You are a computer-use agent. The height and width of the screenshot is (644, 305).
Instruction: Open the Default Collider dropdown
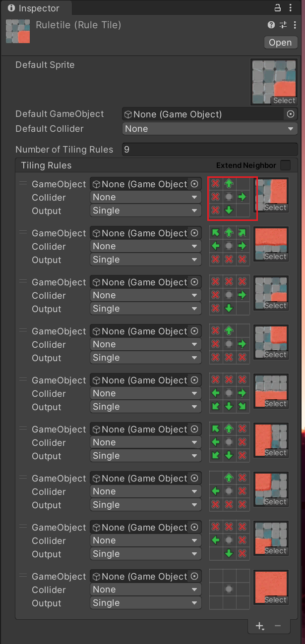(x=209, y=129)
